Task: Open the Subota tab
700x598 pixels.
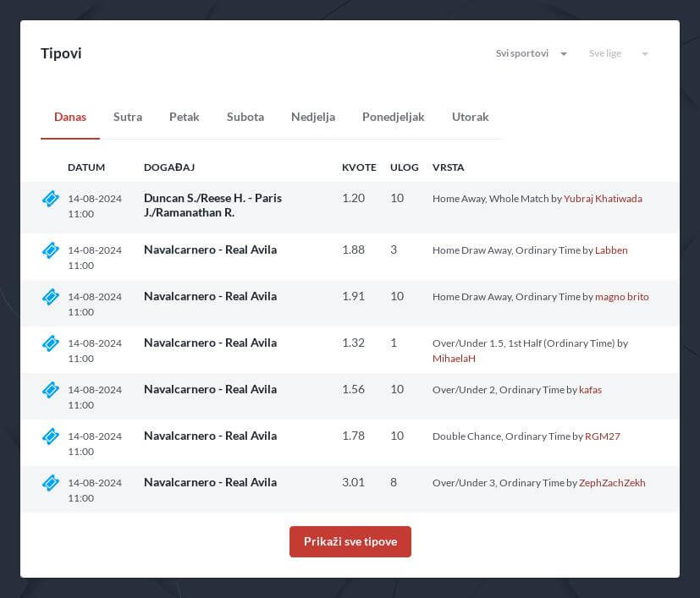Action: tap(245, 117)
